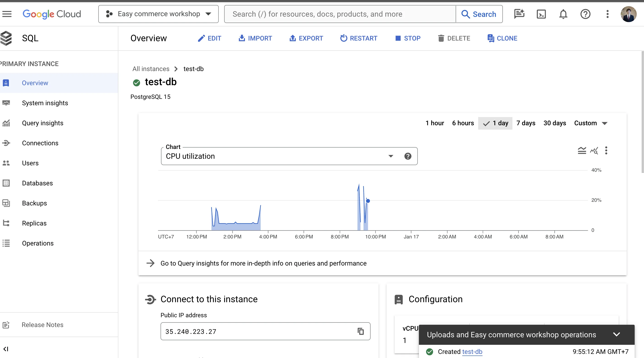Image resolution: width=644 pixels, height=358 pixels.
Task: Open the test-db link in notification
Action: point(472,351)
